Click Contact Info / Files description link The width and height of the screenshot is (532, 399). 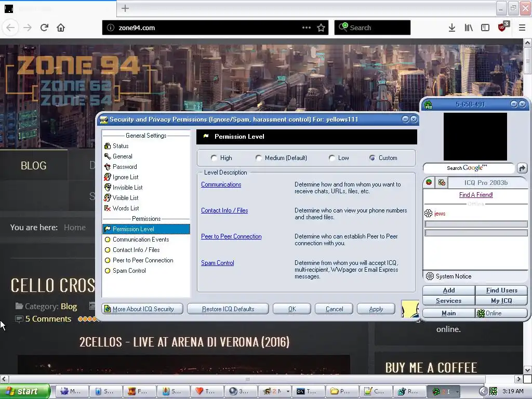pyautogui.click(x=224, y=210)
